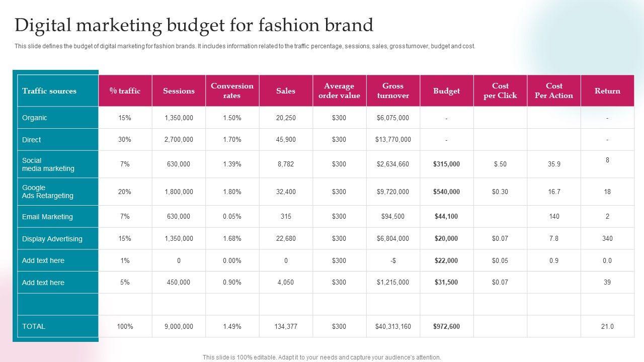Click the 'Gross turnover' column header

(x=393, y=91)
